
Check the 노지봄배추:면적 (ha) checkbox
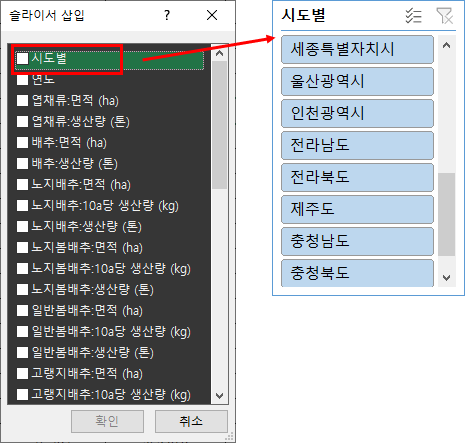pyautogui.click(x=22, y=248)
